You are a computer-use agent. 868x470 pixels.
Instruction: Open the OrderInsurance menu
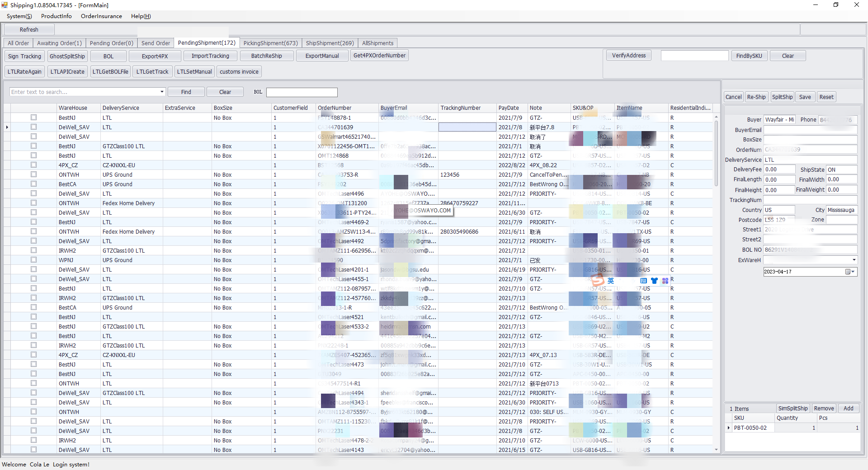[x=101, y=16]
